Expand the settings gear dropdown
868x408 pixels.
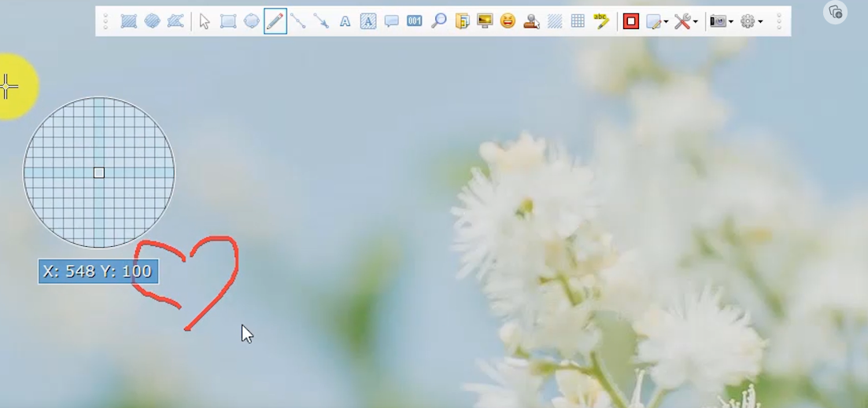click(752, 22)
